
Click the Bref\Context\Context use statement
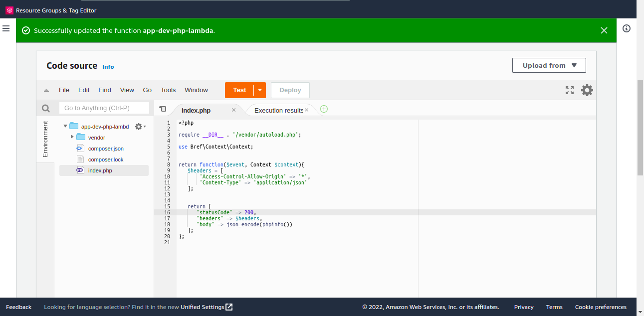(215, 147)
